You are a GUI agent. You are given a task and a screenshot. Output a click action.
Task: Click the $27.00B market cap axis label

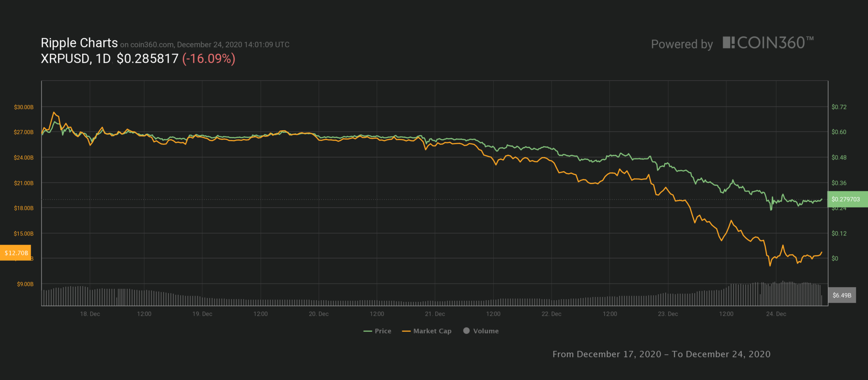(x=24, y=132)
